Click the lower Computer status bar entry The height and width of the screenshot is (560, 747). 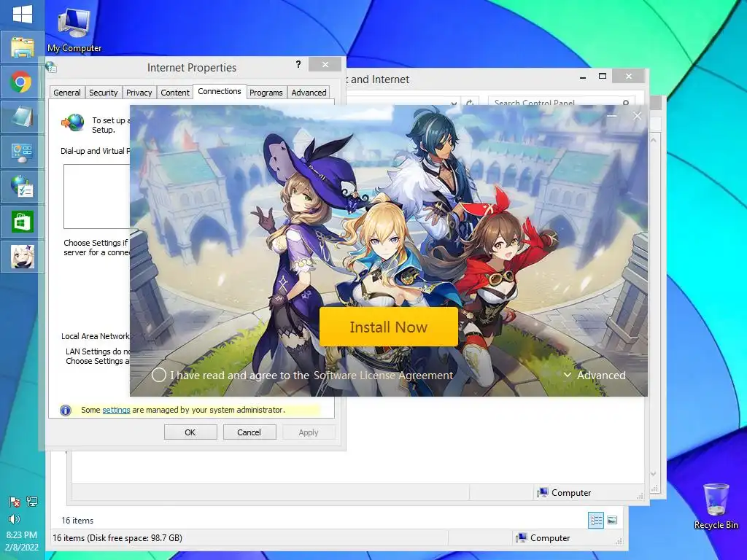click(543, 538)
